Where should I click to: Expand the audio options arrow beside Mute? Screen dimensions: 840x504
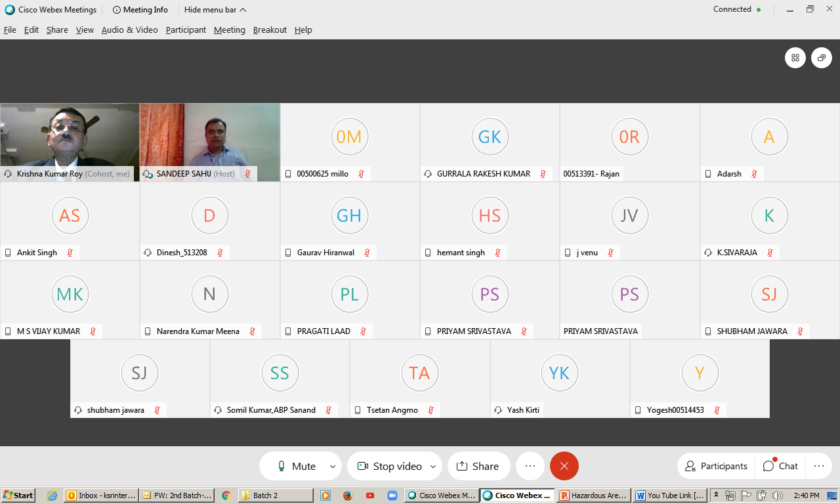(x=332, y=467)
